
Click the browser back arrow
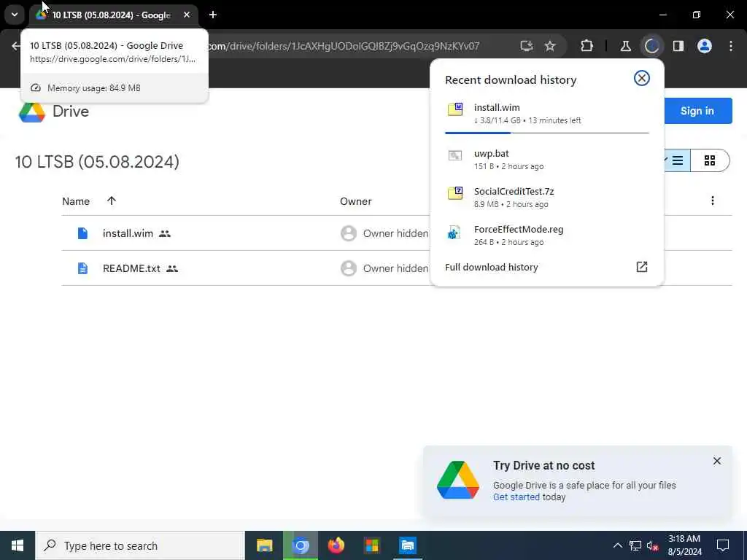[16, 46]
